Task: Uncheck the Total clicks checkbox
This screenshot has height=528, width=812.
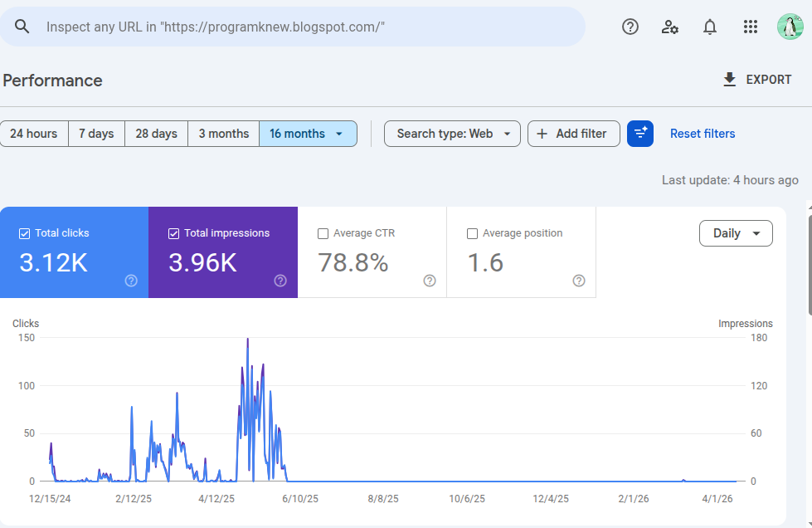Action: click(x=24, y=233)
